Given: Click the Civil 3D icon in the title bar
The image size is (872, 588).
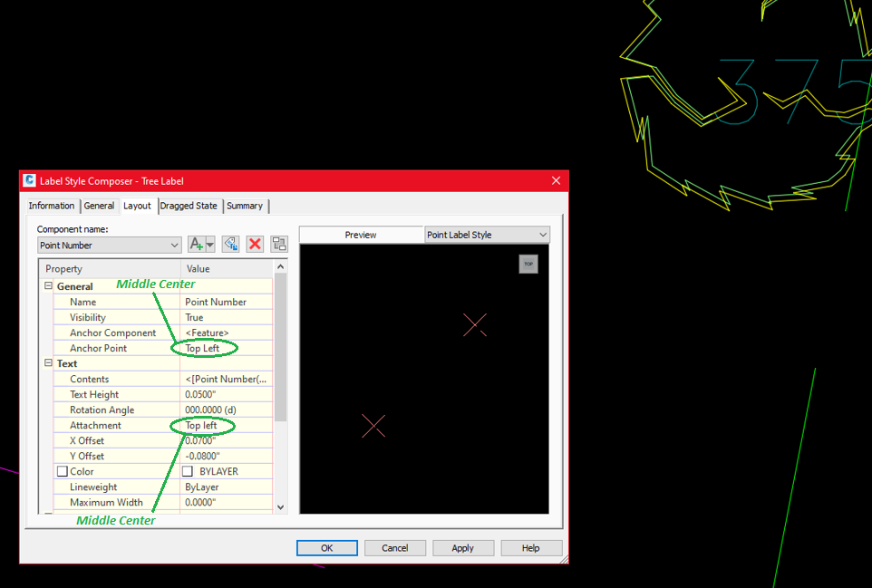Looking at the screenshot, I should coord(27,180).
